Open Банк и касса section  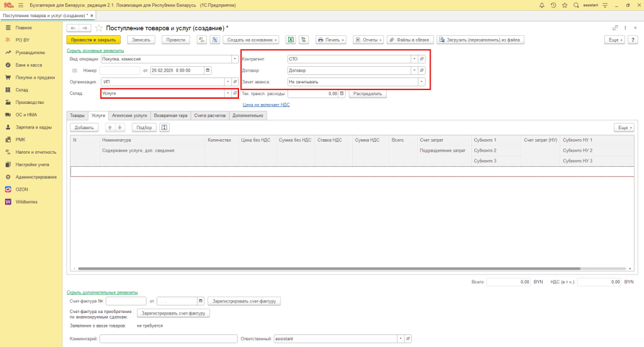(28, 65)
